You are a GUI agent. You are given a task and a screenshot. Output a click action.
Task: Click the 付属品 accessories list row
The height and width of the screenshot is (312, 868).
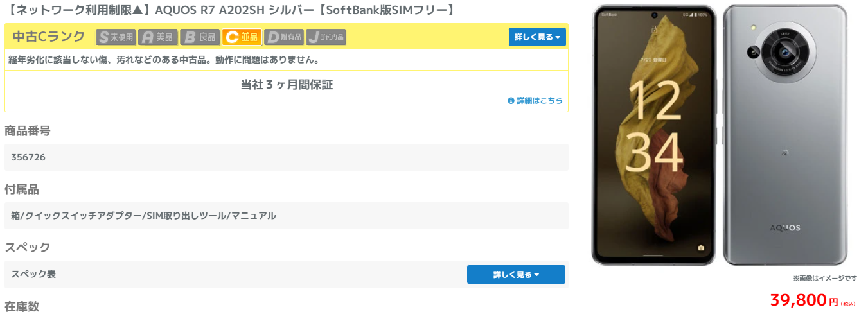(143, 216)
